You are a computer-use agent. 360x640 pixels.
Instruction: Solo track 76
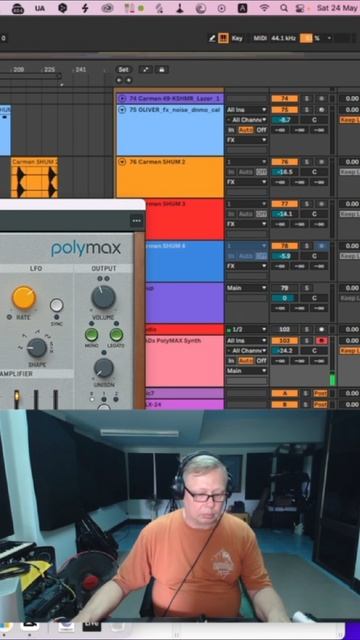(307, 162)
